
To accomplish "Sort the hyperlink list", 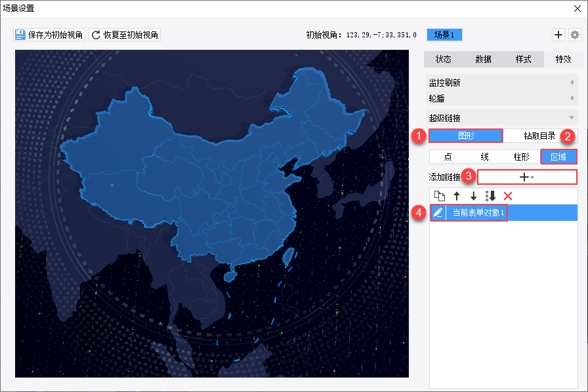I will click(x=490, y=195).
